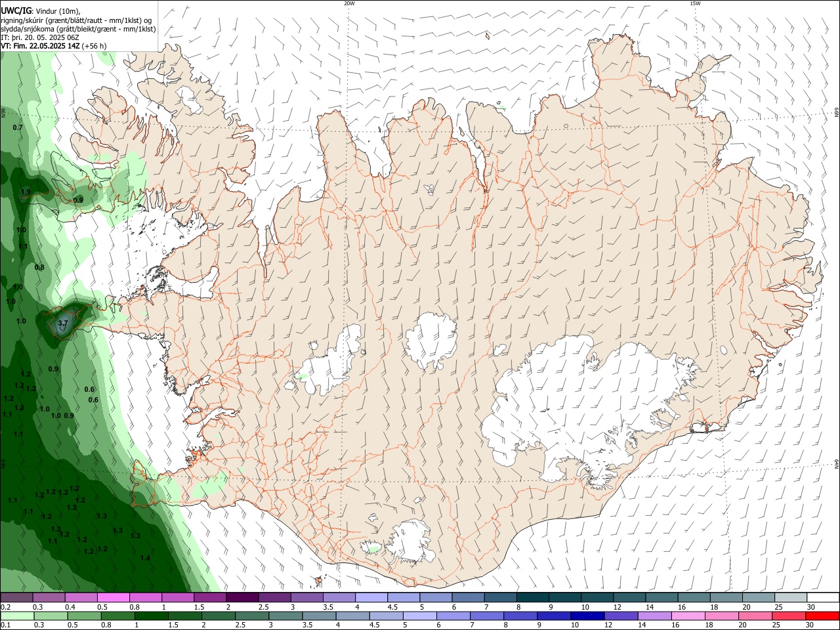840x630 pixels.
Task: Select the violet 12 swatch in bottom legend row
Action: coord(621,616)
